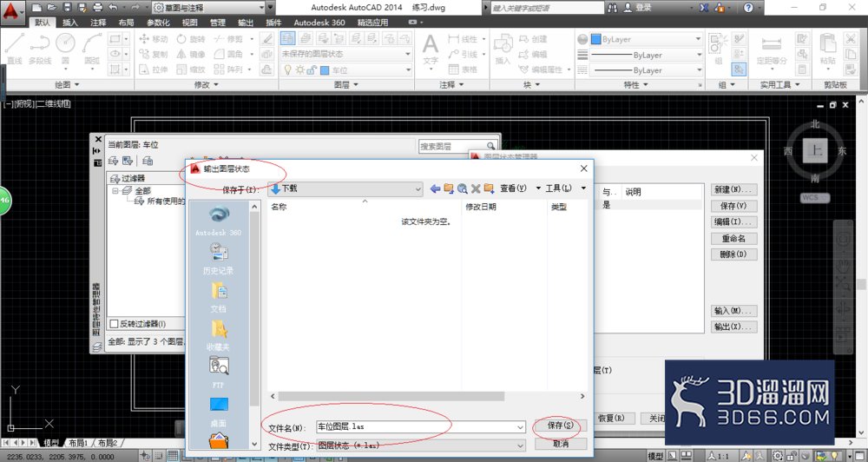Toggle the layer freeze sun icon
The width and height of the screenshot is (868, 462).
click(x=300, y=69)
